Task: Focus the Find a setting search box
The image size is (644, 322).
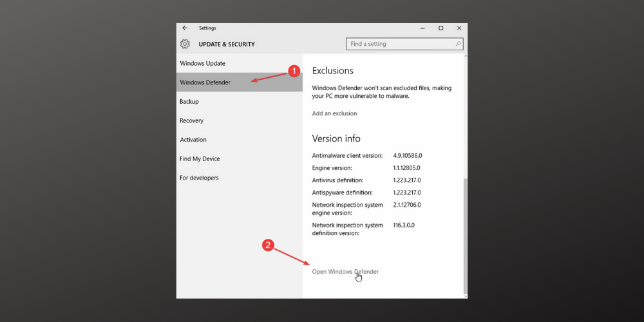Action: tap(404, 44)
